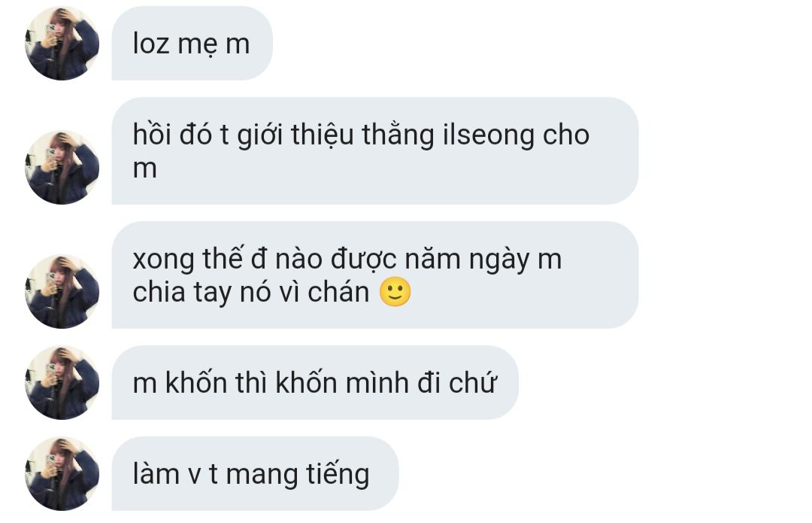Screen dimensions: 812x523
Task: Click the smiley emoji after "vì chán"
Action: click(395, 292)
